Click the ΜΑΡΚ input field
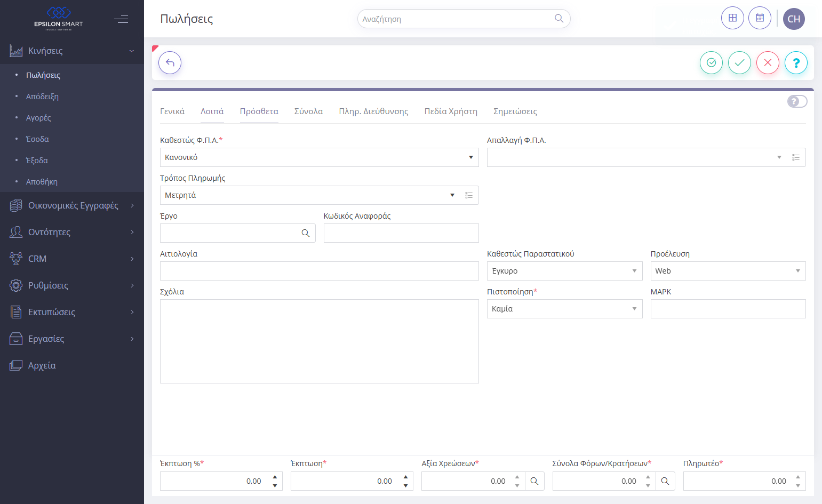822x504 pixels. 728,309
